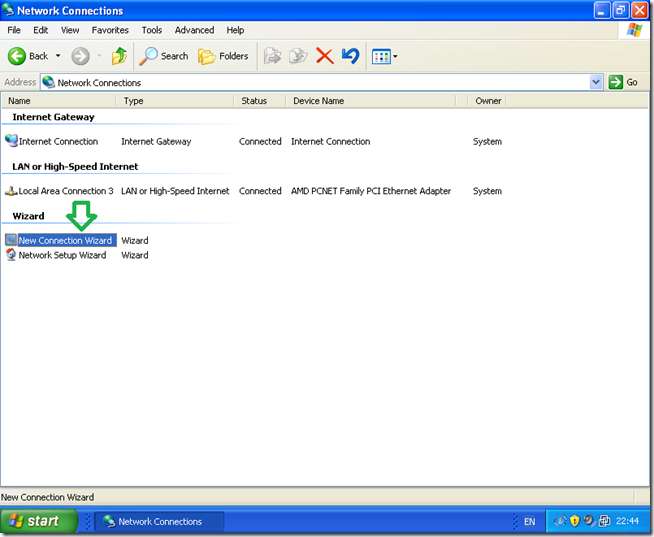The width and height of the screenshot is (654, 537).
Task: Expand the Back button history arrow
Action: (x=58, y=57)
